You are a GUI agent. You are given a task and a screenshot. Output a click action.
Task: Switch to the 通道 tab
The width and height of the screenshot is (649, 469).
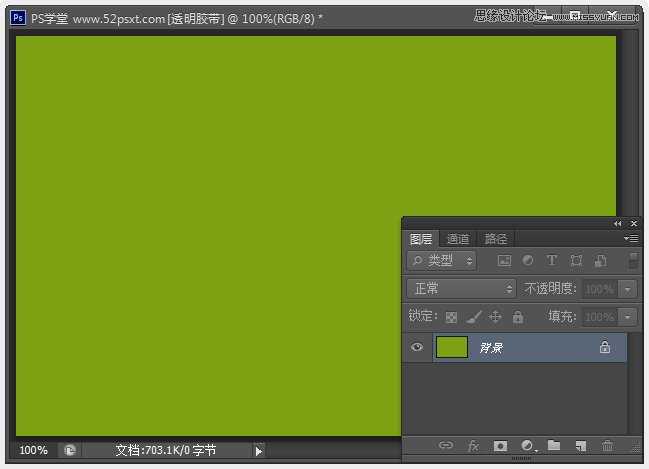(x=458, y=239)
